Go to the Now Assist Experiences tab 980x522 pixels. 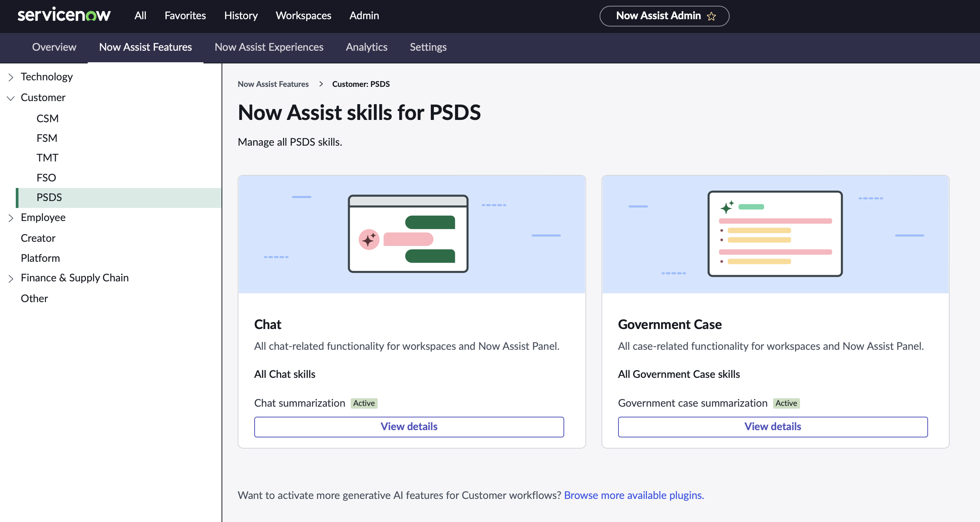[269, 47]
